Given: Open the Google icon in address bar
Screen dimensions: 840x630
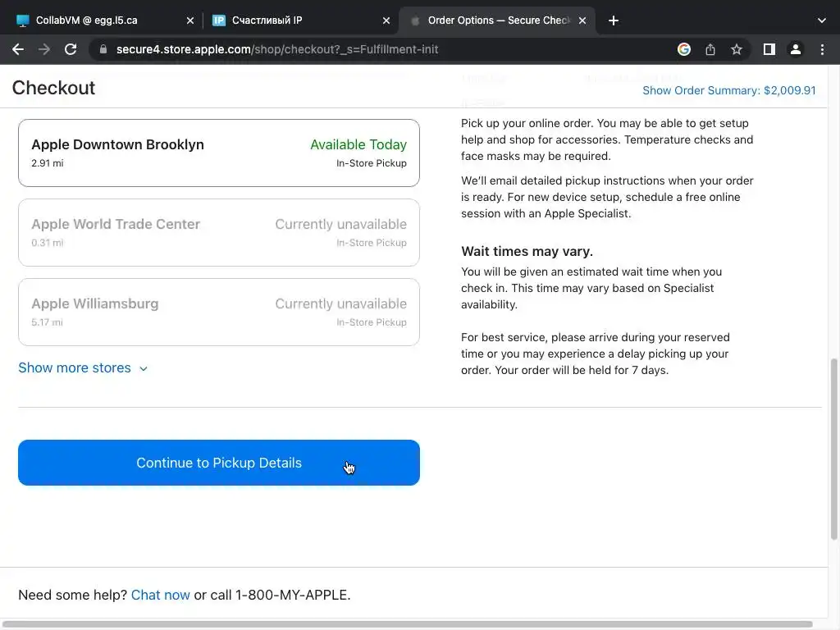Looking at the screenshot, I should [683, 49].
